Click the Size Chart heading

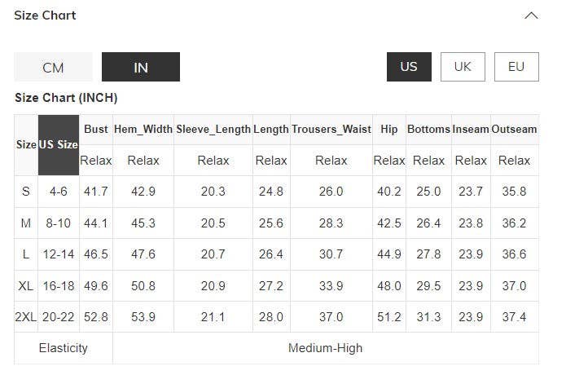pyautogui.click(x=45, y=15)
